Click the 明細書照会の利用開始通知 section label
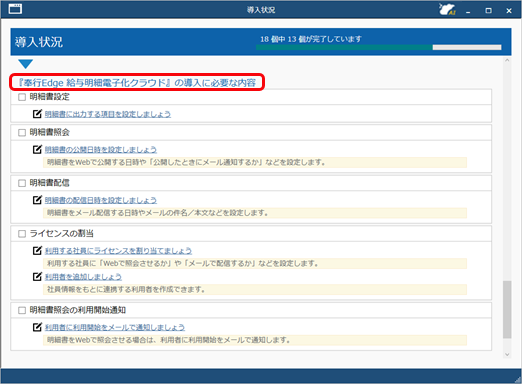Screen dimensions: 522x384 point(78,310)
